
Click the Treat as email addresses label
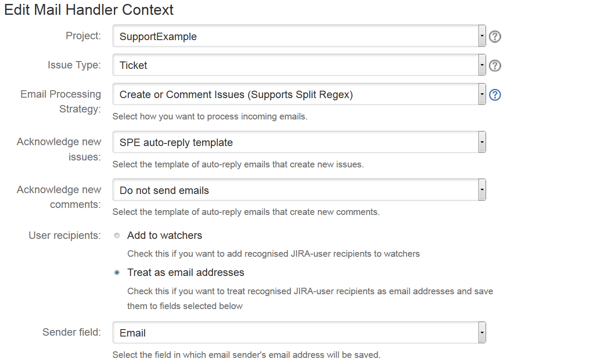coord(185,273)
